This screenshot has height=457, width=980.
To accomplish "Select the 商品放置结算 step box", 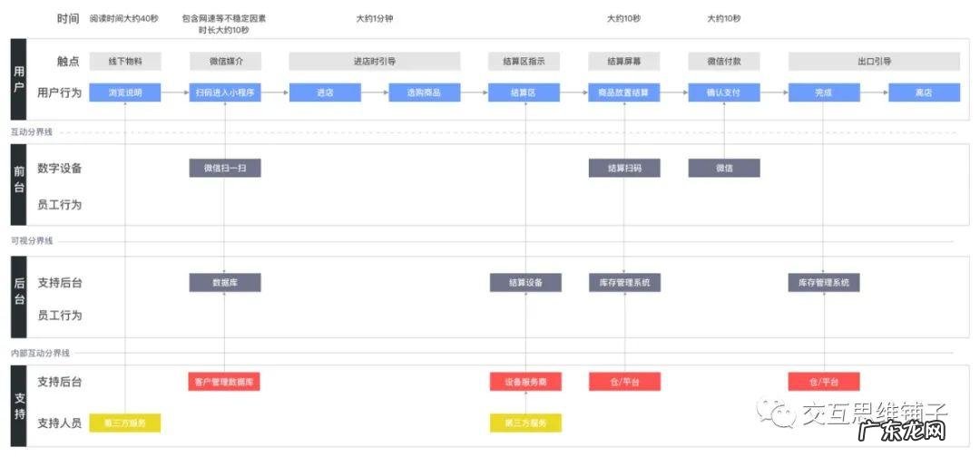I will point(624,92).
